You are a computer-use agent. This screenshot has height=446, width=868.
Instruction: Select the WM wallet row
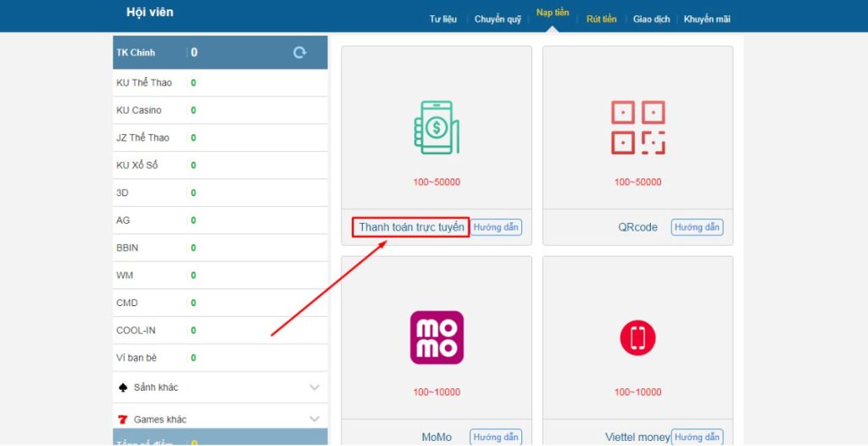pyautogui.click(x=220, y=276)
